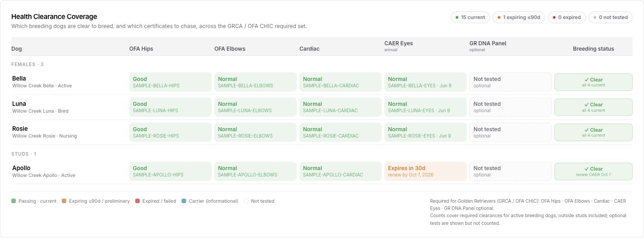Open Luna's GR DNA Panel Not tested cell
Image resolution: width=644 pixels, height=238 pixels.
point(511,107)
